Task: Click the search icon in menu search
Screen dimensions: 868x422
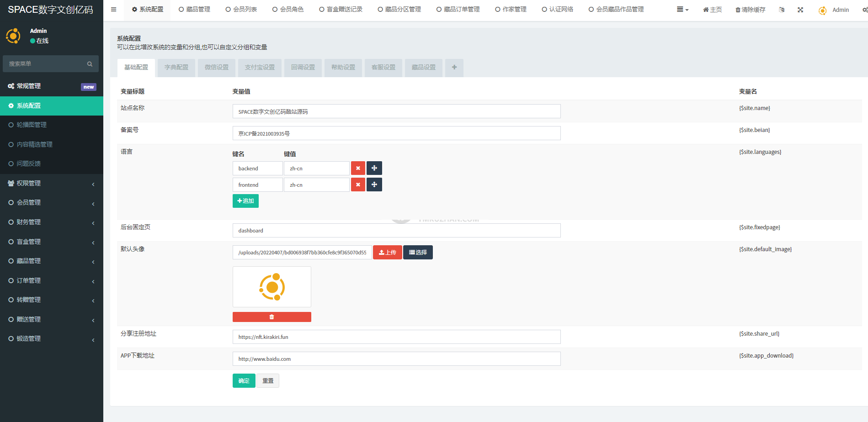Action: (x=90, y=64)
